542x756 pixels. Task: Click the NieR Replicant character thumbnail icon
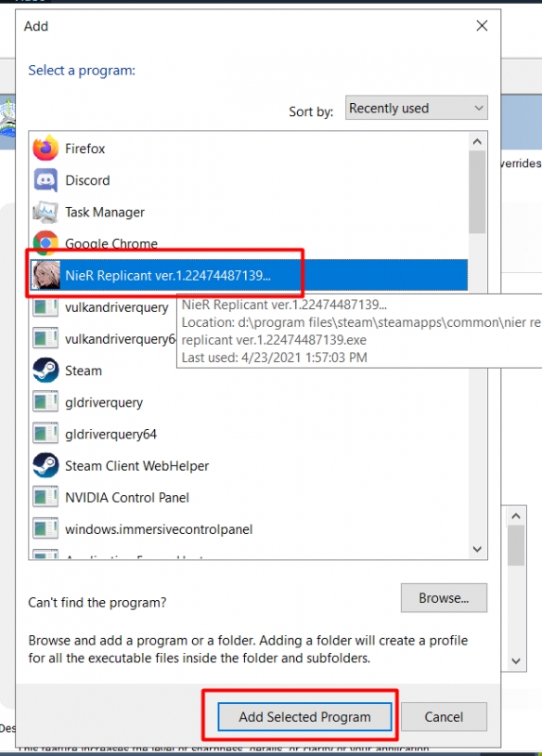click(45, 275)
